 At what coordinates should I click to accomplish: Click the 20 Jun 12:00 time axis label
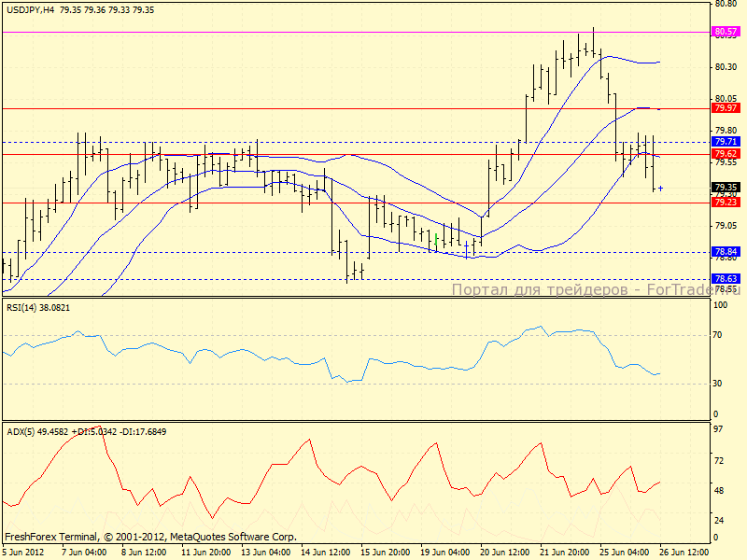(505, 553)
